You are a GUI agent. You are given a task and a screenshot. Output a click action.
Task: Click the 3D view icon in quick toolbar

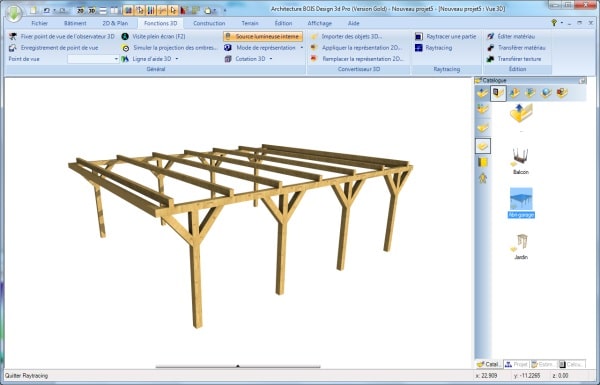(x=92, y=11)
